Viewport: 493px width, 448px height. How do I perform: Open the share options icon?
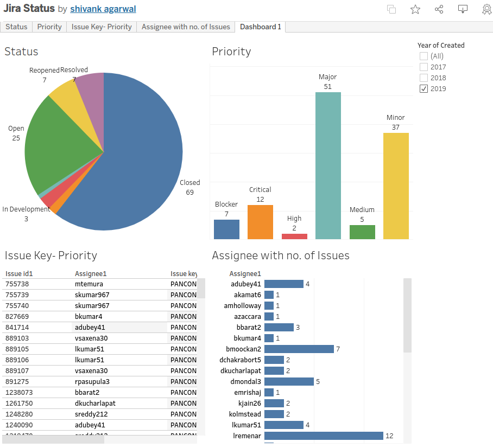(x=439, y=9)
